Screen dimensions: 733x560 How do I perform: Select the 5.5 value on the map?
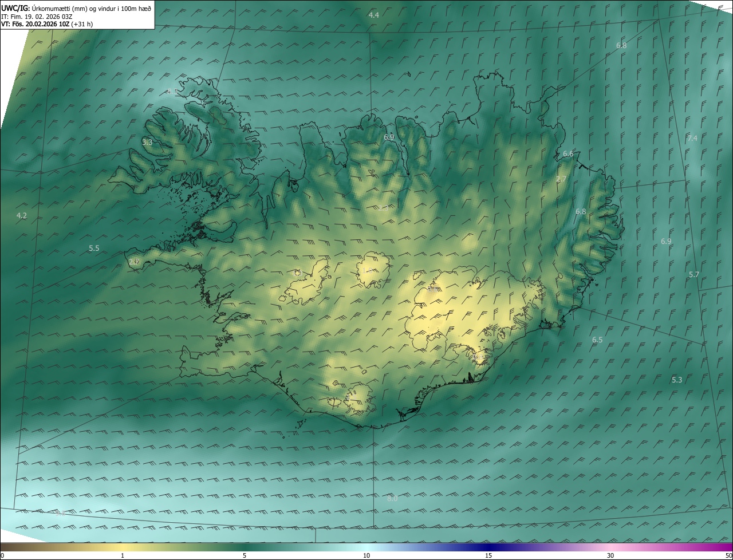click(x=94, y=248)
